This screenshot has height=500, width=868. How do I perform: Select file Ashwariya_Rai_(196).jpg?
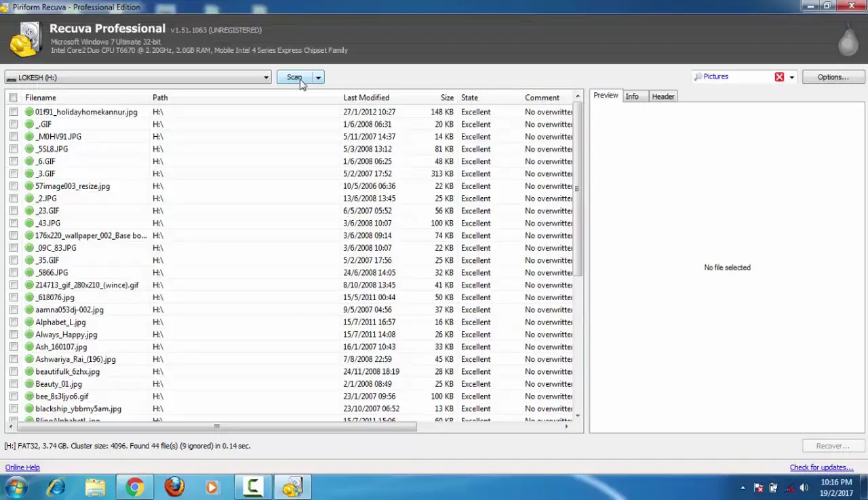coord(75,359)
